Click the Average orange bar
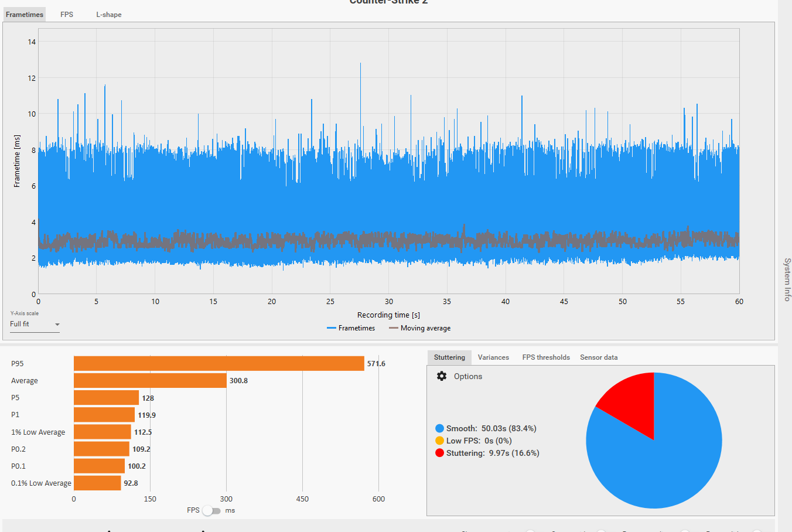 click(x=150, y=381)
